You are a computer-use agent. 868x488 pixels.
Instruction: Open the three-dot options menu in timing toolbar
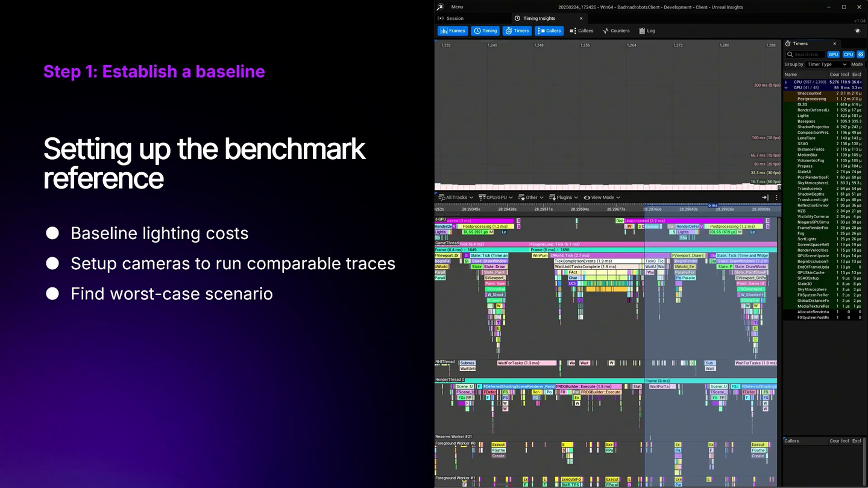click(776, 198)
